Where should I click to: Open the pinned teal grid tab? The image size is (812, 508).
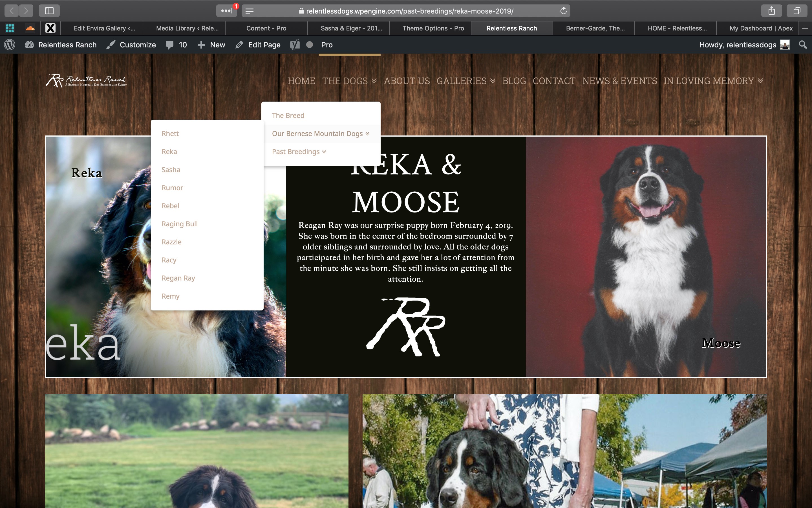tap(10, 28)
